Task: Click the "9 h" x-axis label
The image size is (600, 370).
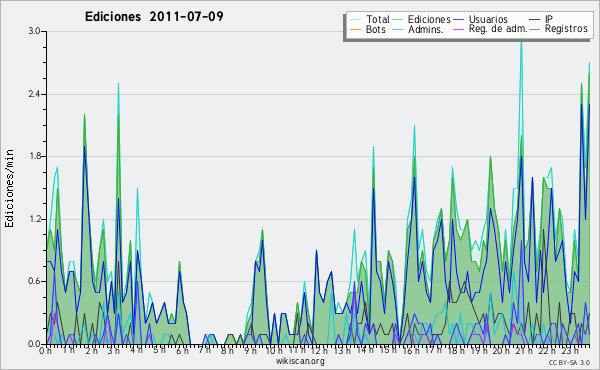Action: point(250,350)
